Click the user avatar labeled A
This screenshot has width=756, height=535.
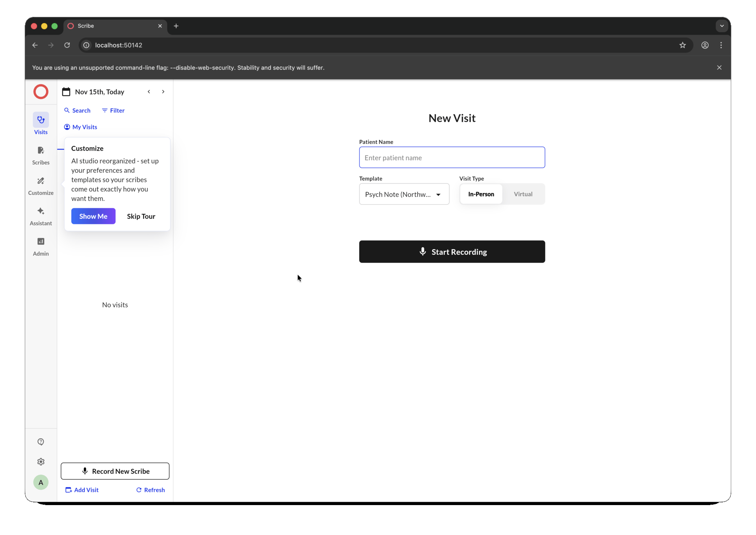point(41,482)
